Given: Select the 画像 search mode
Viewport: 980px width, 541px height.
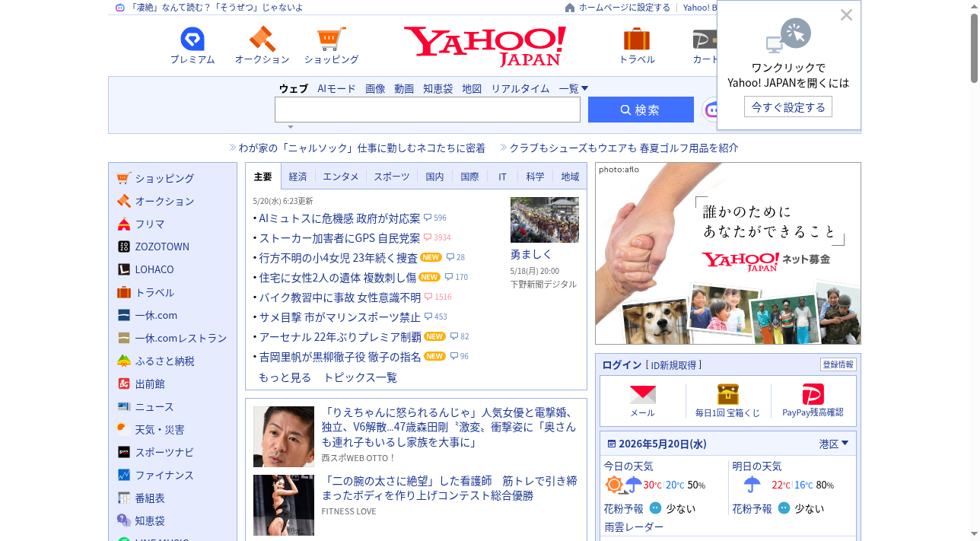Looking at the screenshot, I should (x=375, y=88).
